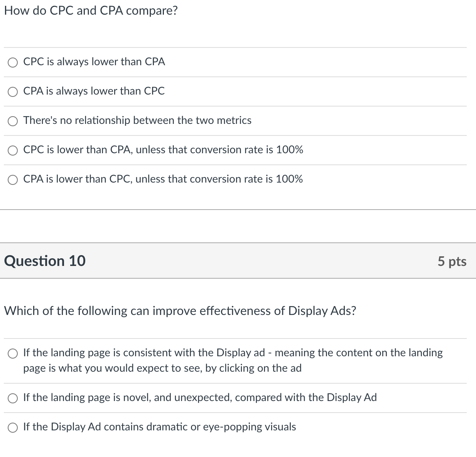Click the Display Ads effectiveness question text

coord(180,311)
